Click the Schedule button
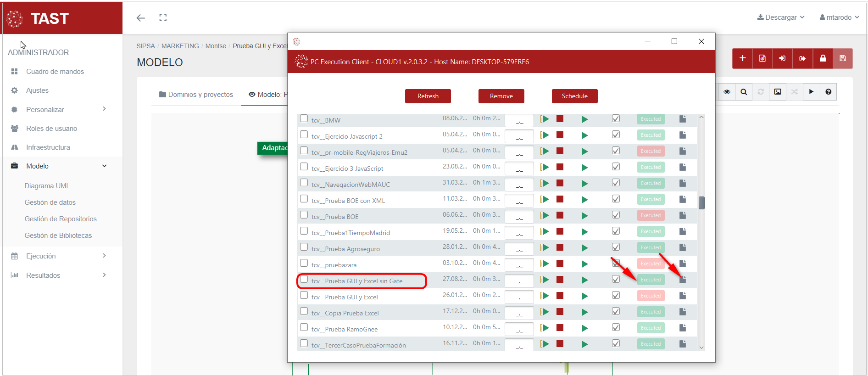This screenshot has height=376, width=868. 574,96
